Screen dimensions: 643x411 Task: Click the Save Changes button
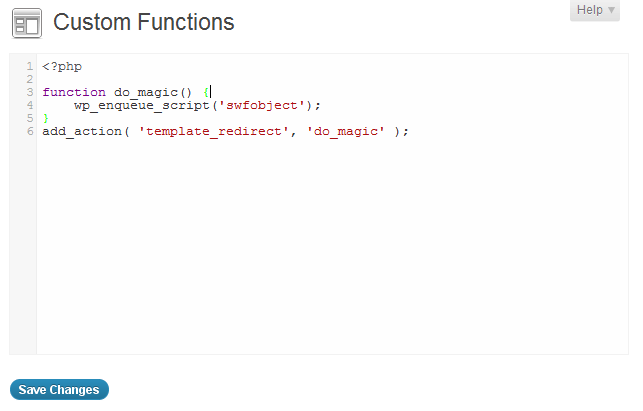(x=59, y=389)
